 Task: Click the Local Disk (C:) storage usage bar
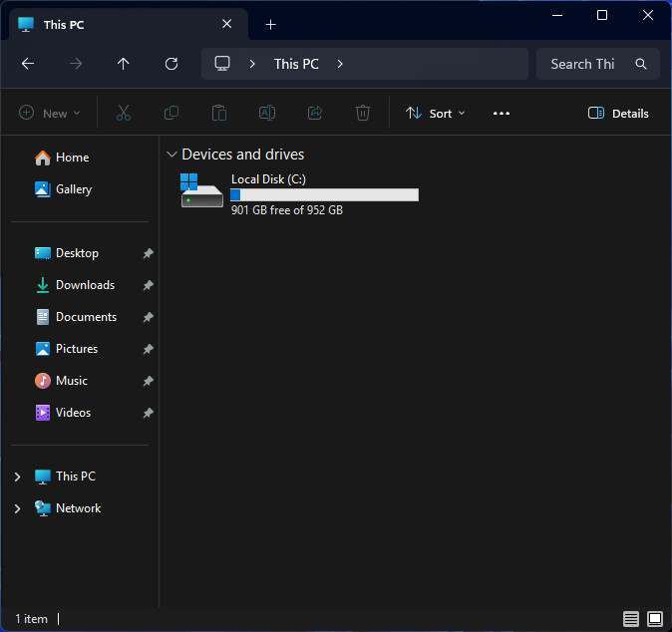click(324, 195)
